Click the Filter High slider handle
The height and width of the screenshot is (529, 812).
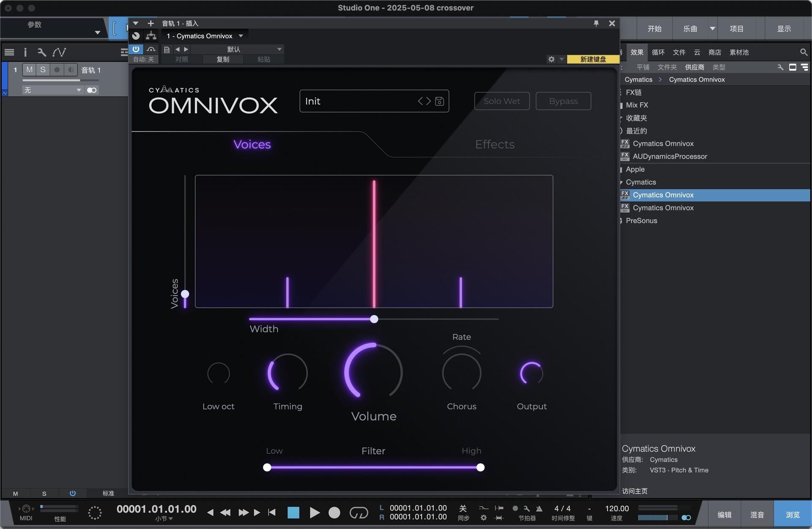(x=480, y=467)
